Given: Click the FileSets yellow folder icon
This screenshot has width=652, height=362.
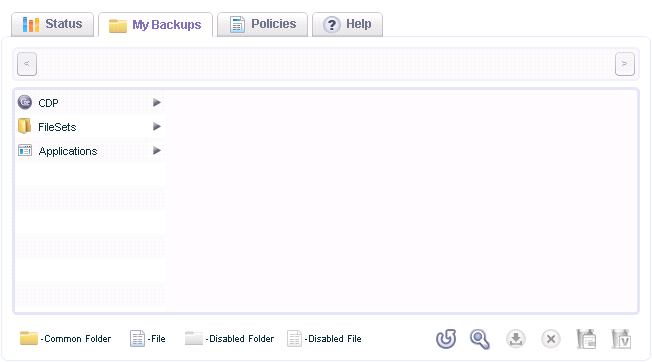Looking at the screenshot, I should point(25,126).
